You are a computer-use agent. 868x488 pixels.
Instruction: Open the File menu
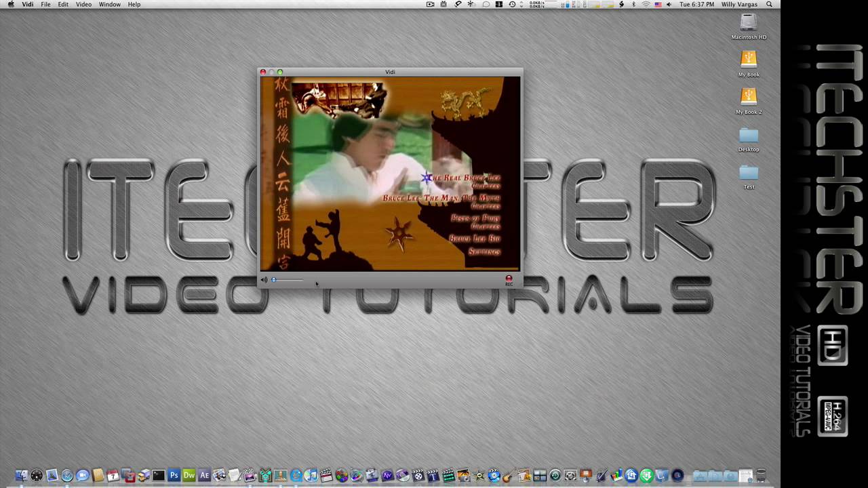click(45, 4)
